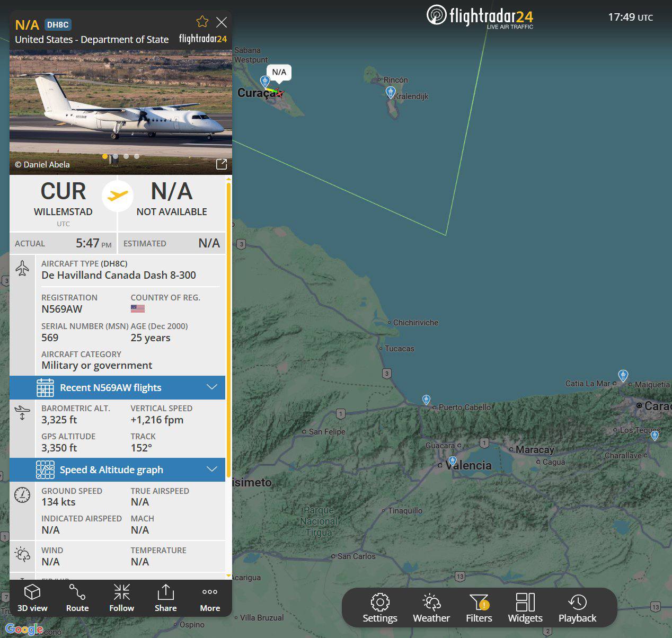Close the flight details panel
Screen dimensions: 672x638
[222, 22]
